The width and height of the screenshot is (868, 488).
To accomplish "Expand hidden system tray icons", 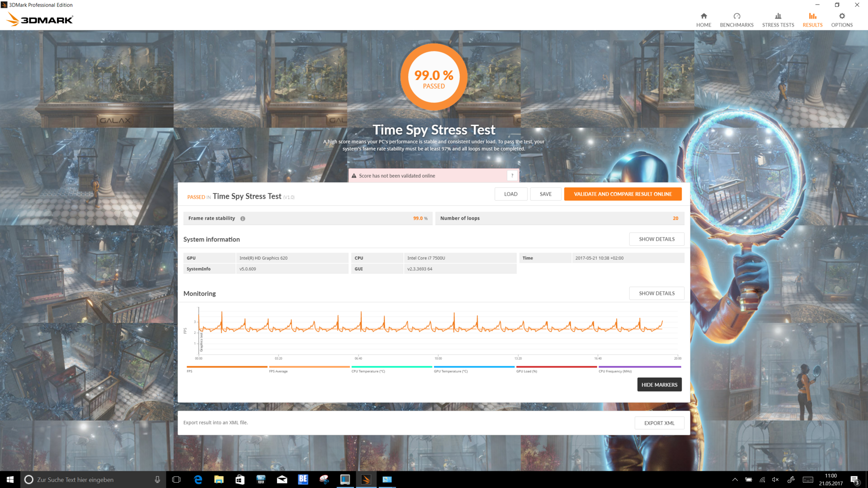I will (x=735, y=479).
